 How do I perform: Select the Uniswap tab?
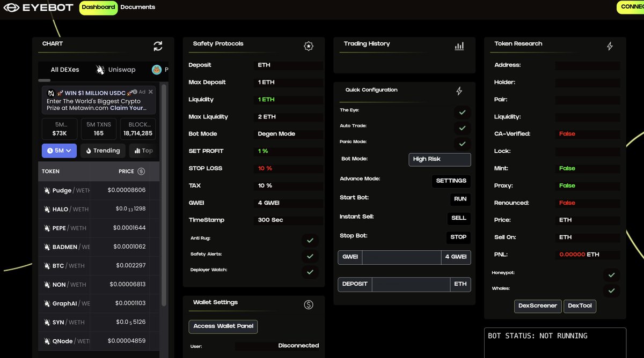coord(115,70)
